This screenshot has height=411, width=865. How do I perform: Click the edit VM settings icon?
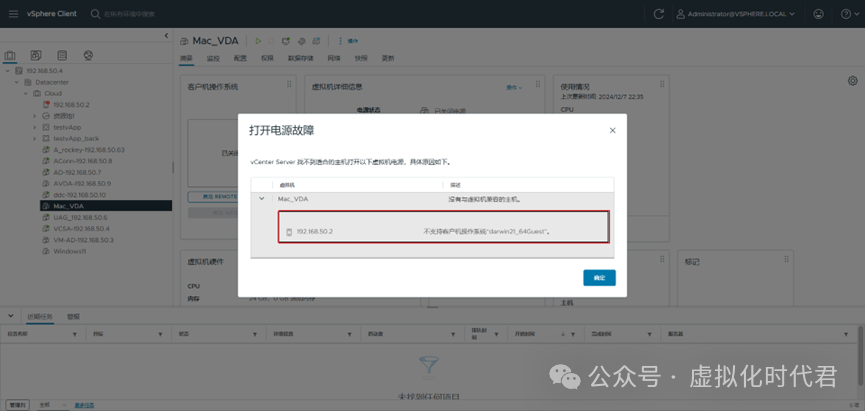pyautogui.click(x=301, y=41)
